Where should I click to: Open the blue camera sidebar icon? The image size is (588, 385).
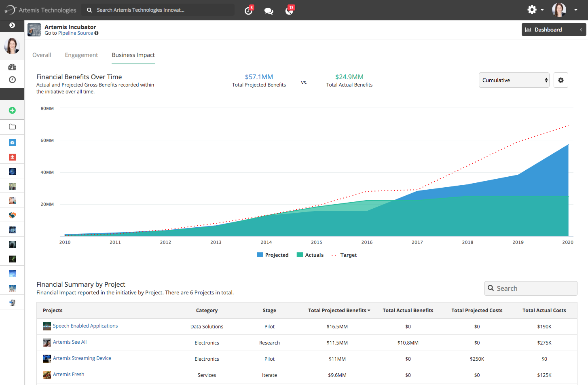point(12,142)
